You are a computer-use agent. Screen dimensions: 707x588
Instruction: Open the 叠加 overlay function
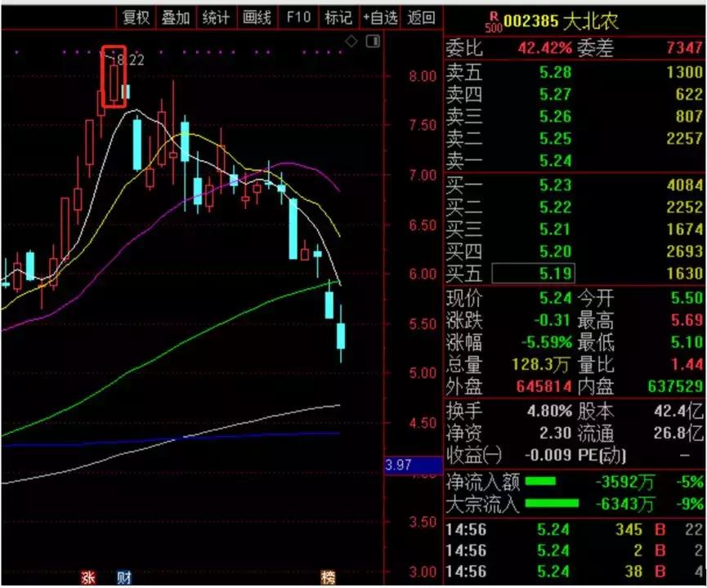pyautogui.click(x=177, y=17)
